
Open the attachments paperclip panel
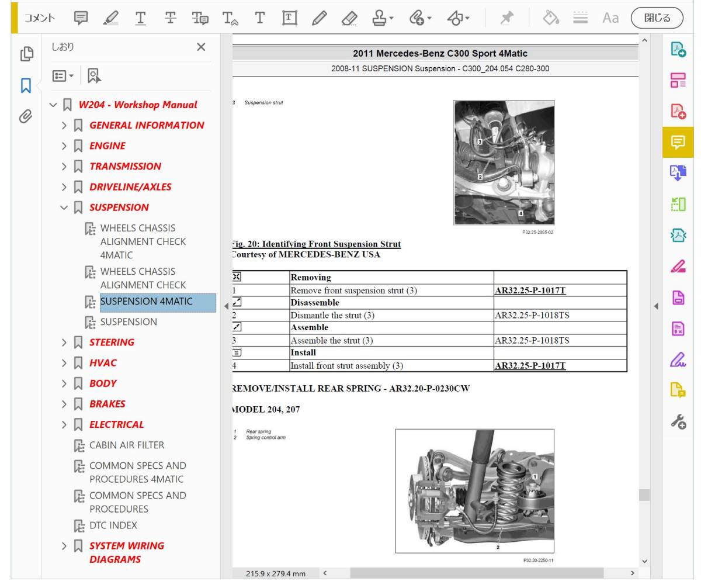tap(26, 116)
